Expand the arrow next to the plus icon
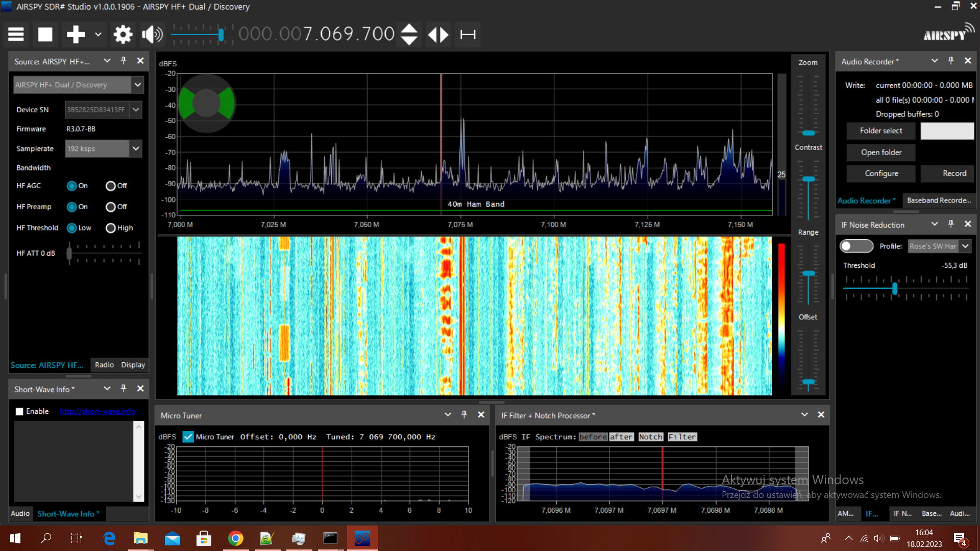 coord(98,34)
